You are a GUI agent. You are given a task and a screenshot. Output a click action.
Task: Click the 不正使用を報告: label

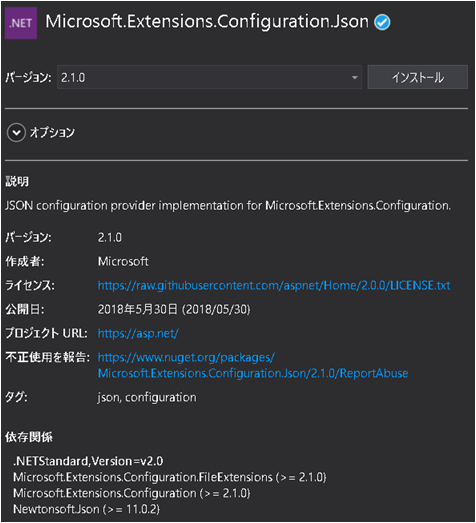pos(48,357)
